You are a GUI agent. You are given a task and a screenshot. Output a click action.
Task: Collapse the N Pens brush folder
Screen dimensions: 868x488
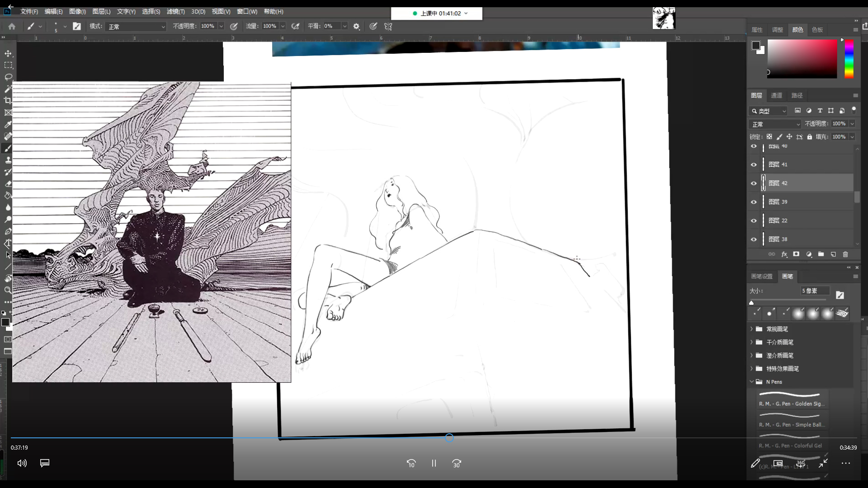tap(752, 382)
